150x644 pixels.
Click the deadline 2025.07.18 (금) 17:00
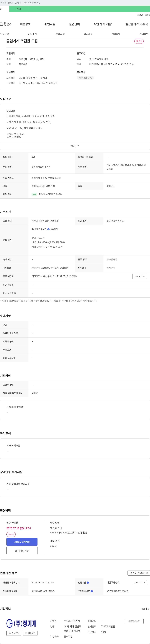click(x=19, y=528)
